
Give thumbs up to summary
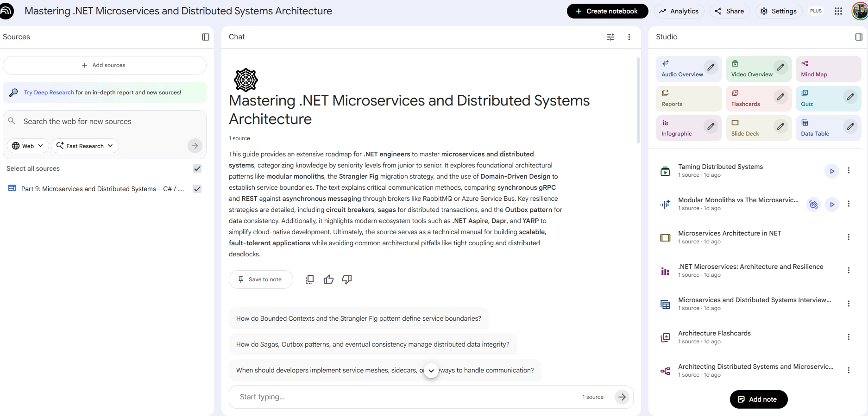328,279
